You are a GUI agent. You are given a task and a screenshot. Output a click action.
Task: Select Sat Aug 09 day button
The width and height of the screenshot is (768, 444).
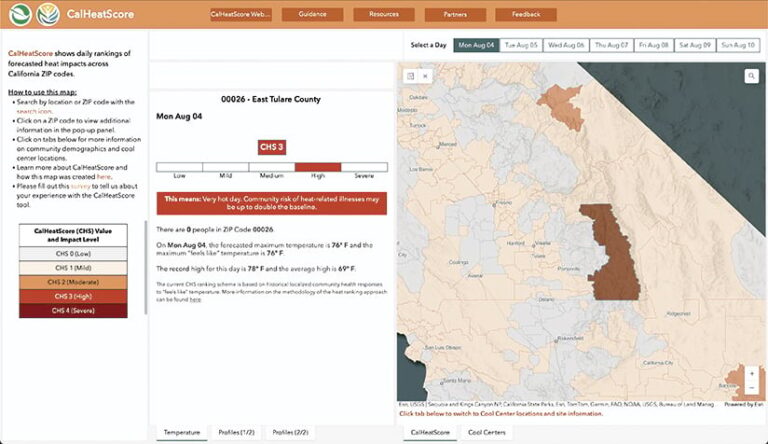pyautogui.click(x=695, y=45)
